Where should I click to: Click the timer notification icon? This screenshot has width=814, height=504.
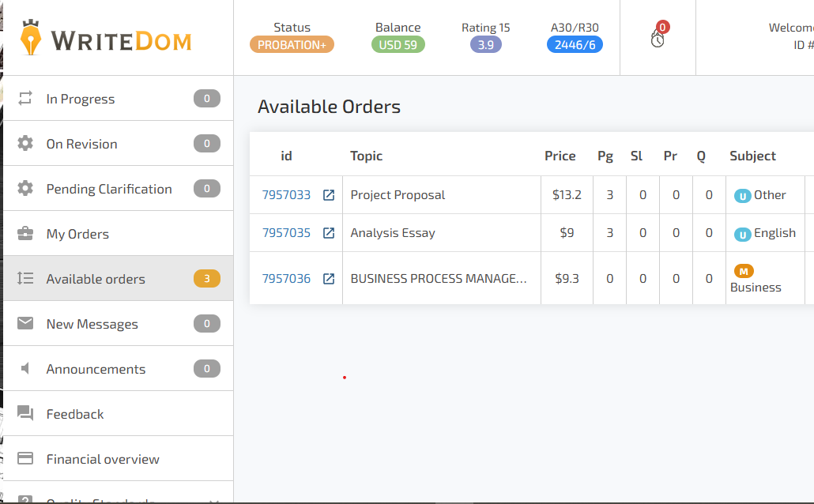[658, 39]
